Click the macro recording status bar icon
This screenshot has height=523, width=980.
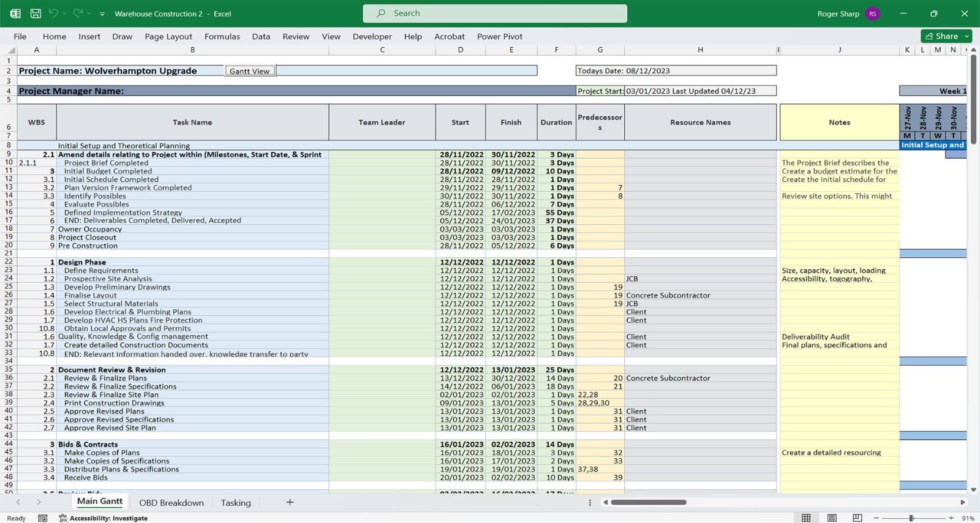coord(43,518)
